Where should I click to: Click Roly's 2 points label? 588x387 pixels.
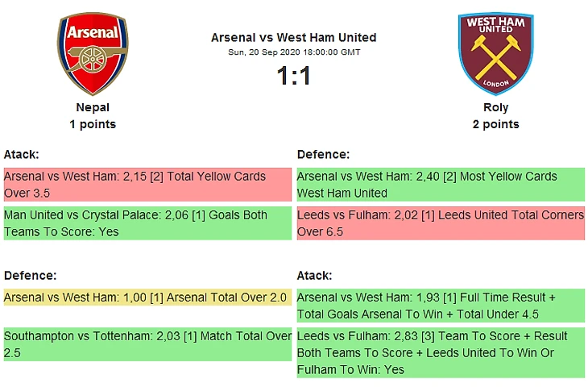click(x=496, y=124)
